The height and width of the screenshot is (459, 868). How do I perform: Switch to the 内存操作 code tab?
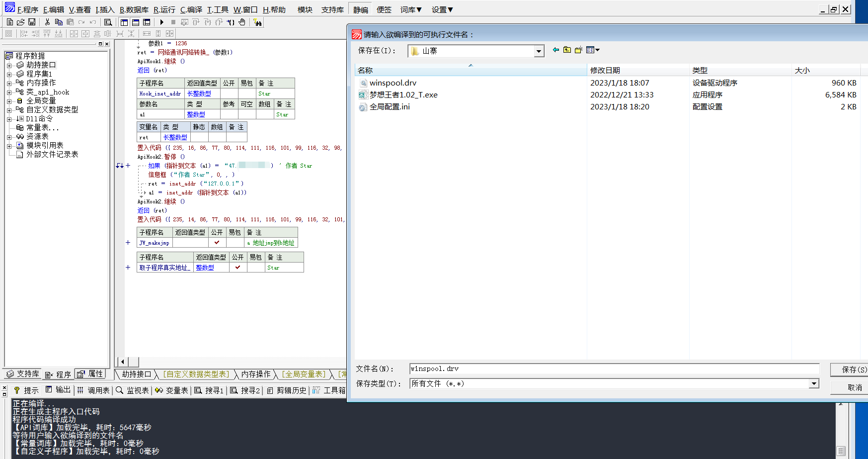[256, 374]
